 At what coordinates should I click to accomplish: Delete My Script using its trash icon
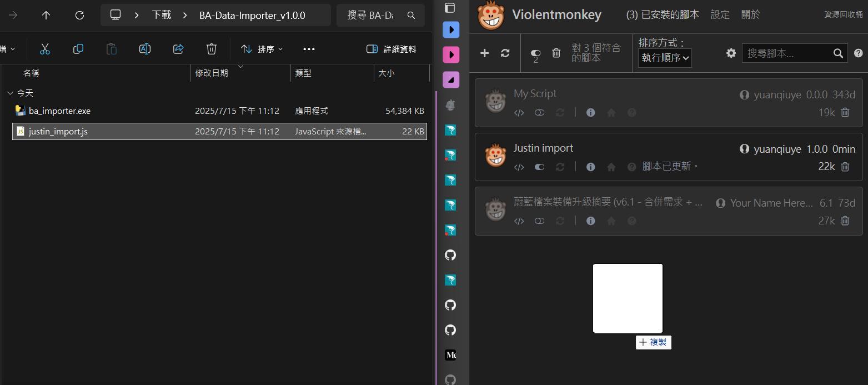click(845, 112)
